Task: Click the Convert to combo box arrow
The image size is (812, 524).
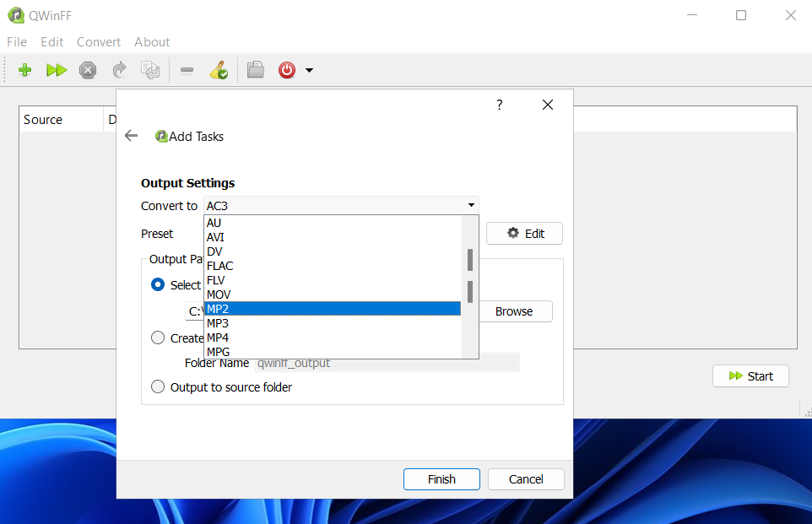Action: [471, 205]
